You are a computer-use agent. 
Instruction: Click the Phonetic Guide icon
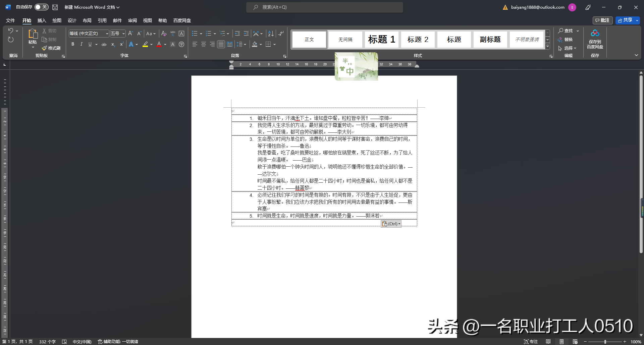(173, 34)
